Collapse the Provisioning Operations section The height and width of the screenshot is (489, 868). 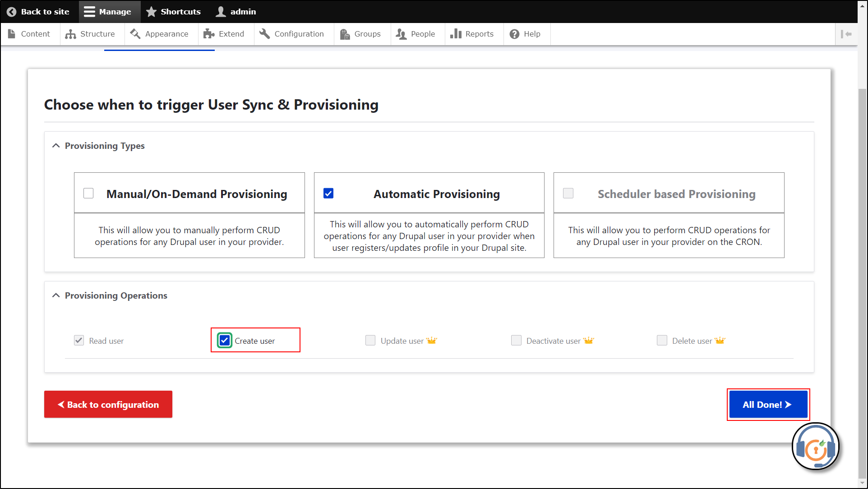coord(56,295)
